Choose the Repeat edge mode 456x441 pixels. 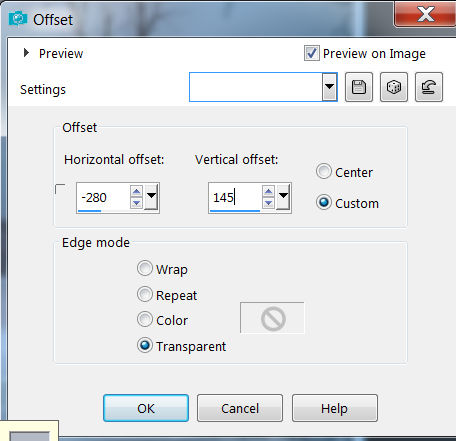[x=145, y=294]
